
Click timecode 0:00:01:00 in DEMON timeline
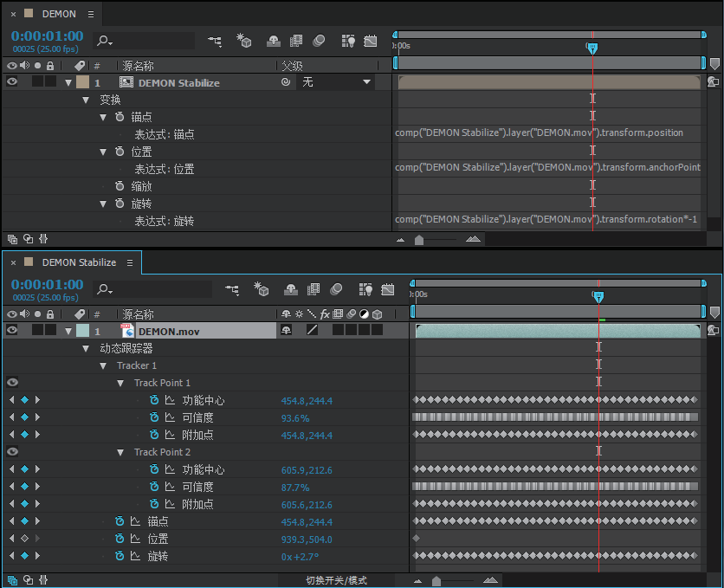pyautogui.click(x=47, y=36)
